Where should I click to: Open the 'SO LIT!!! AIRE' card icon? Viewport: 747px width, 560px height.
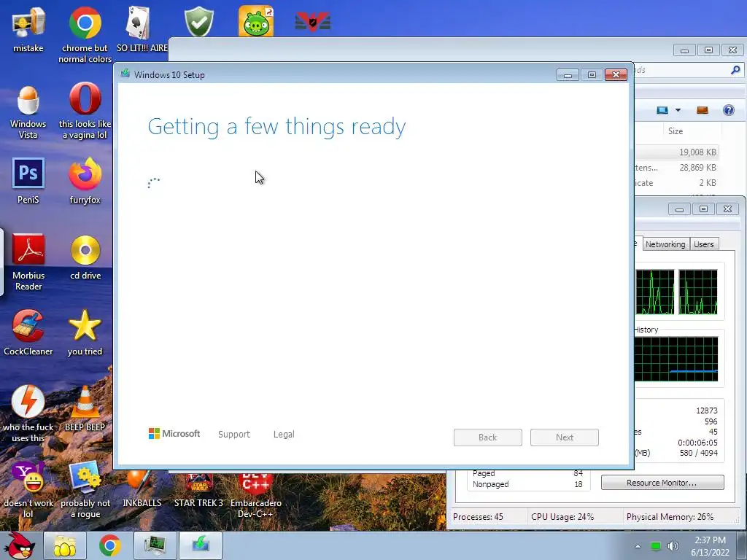click(142, 29)
